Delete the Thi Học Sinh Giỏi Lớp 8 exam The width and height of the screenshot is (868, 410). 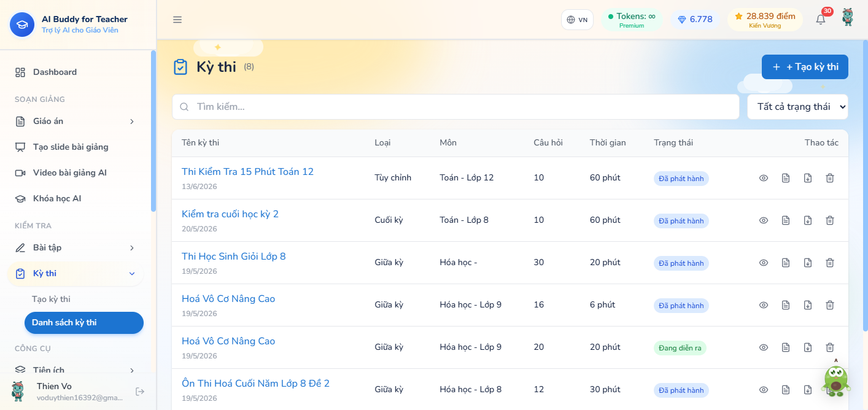tap(830, 263)
